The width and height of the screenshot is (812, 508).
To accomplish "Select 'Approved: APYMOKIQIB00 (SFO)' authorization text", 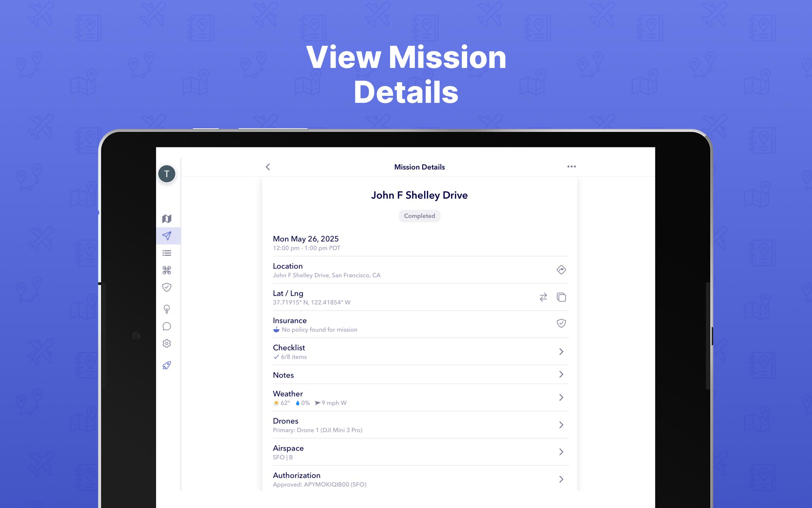I will click(x=319, y=485).
